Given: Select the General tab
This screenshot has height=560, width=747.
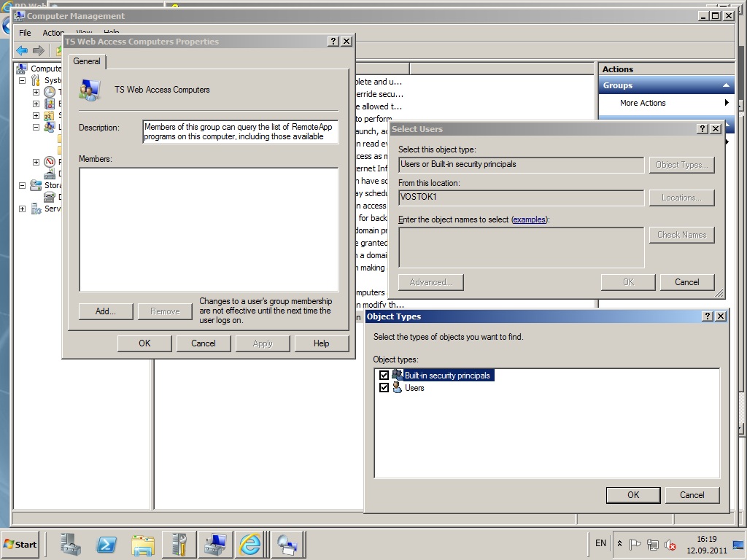Looking at the screenshot, I should pos(87,61).
